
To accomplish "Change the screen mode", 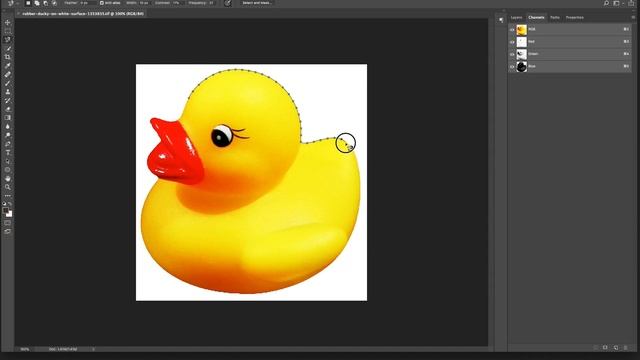I will click(x=8, y=231).
